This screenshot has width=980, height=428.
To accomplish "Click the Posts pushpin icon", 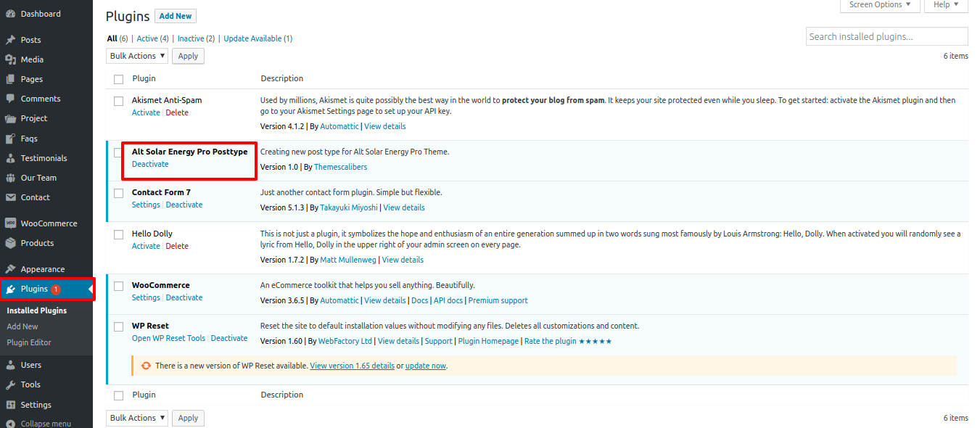I will click(10, 40).
